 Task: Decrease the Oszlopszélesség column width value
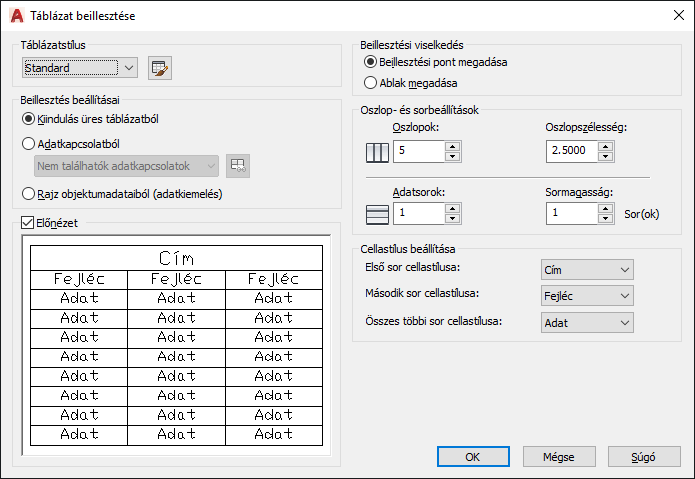pos(606,157)
